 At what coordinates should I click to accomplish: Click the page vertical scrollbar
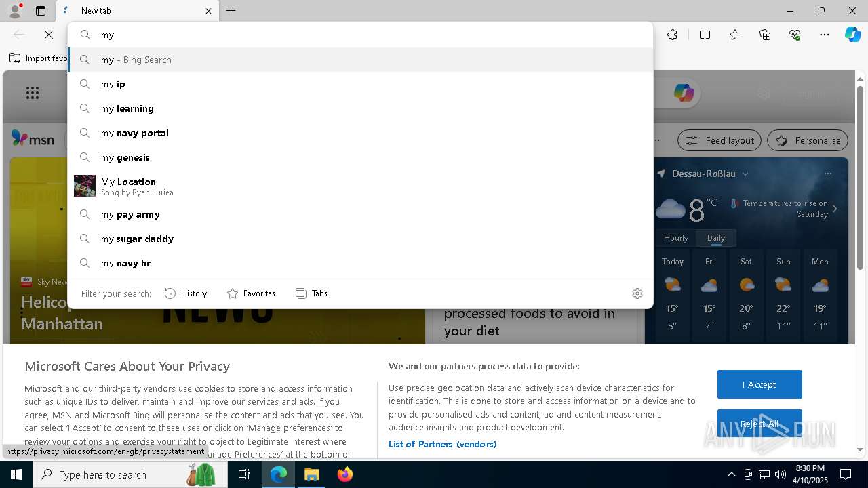tap(860, 177)
